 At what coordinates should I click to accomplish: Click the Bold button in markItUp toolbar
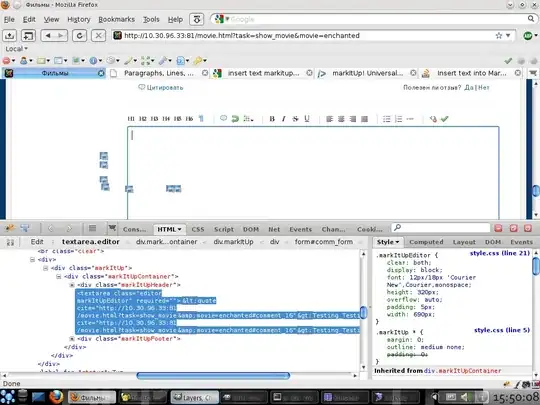(x=272, y=119)
